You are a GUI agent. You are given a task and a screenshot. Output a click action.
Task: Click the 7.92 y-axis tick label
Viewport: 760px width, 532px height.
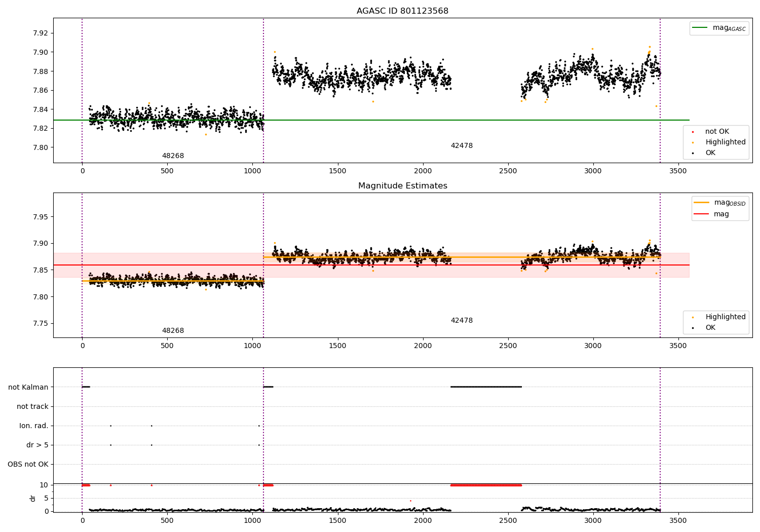(x=40, y=33)
